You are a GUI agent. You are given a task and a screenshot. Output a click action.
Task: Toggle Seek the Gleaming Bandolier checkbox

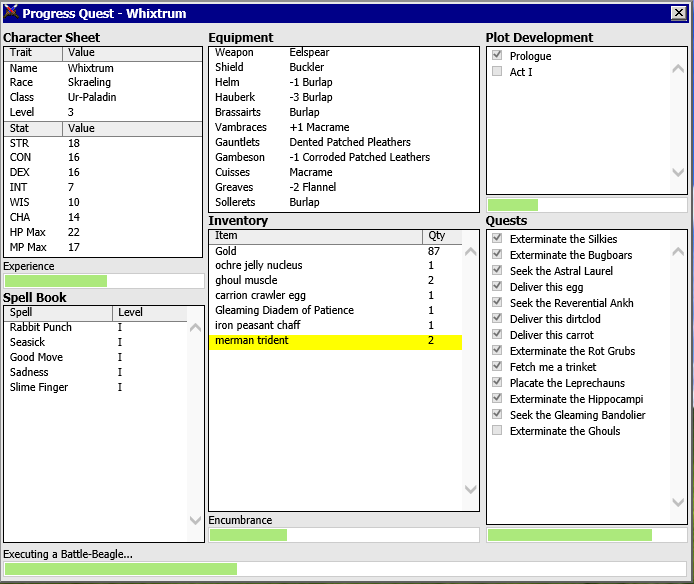[497, 414]
